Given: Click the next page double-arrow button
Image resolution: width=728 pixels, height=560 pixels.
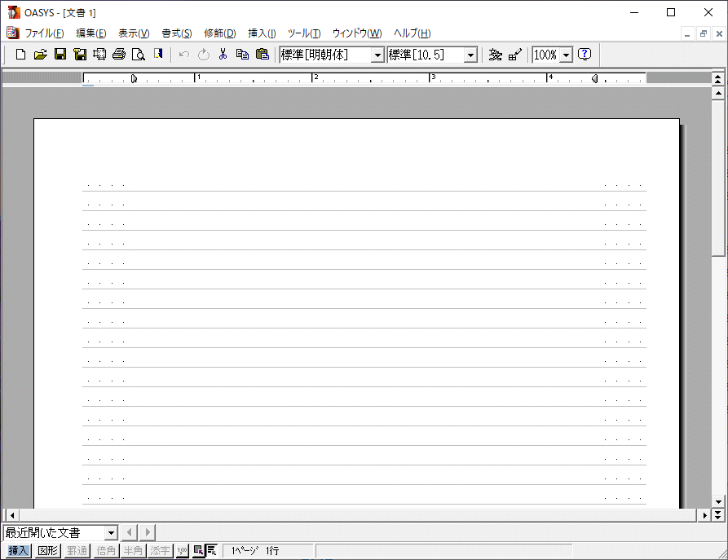Looking at the screenshot, I should (717, 515).
